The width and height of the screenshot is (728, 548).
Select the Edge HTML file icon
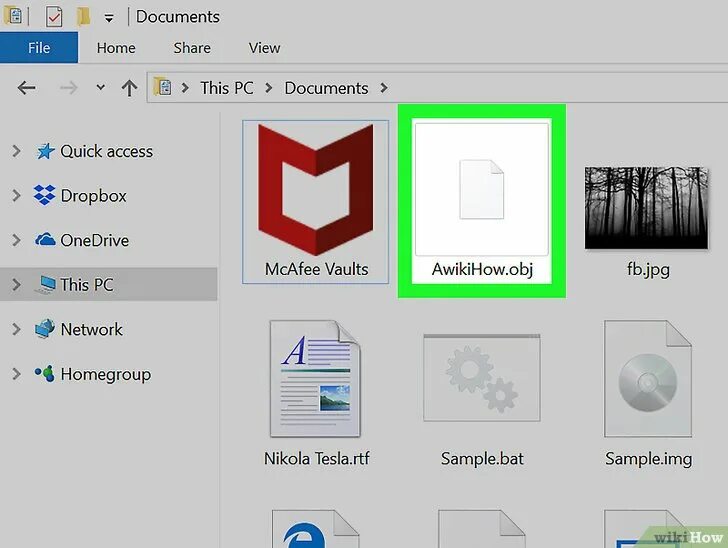[x=315, y=529]
